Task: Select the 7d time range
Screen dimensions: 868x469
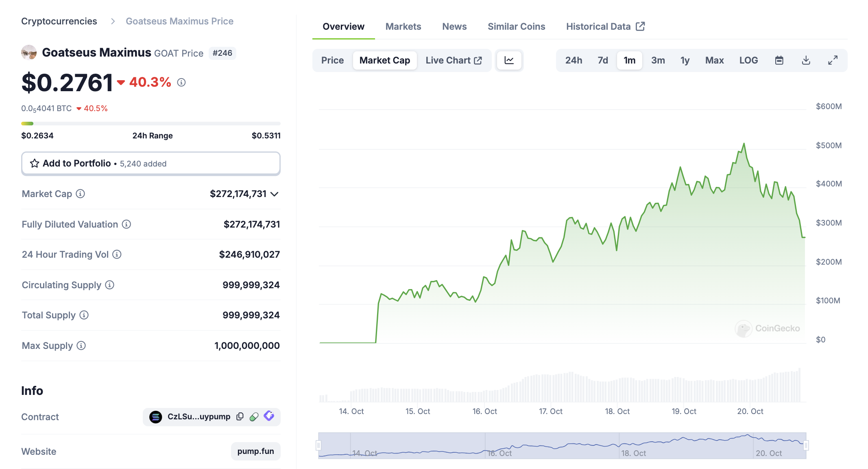Action: [x=602, y=60]
